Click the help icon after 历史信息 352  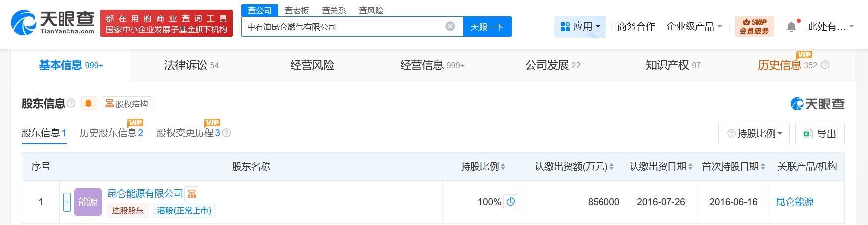pyautogui.click(x=825, y=65)
